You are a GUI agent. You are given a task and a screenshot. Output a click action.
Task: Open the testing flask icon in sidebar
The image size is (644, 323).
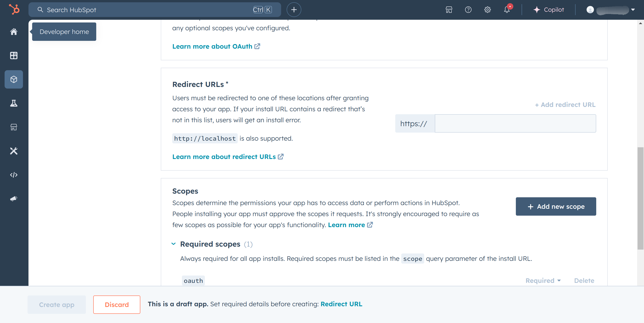(x=14, y=103)
